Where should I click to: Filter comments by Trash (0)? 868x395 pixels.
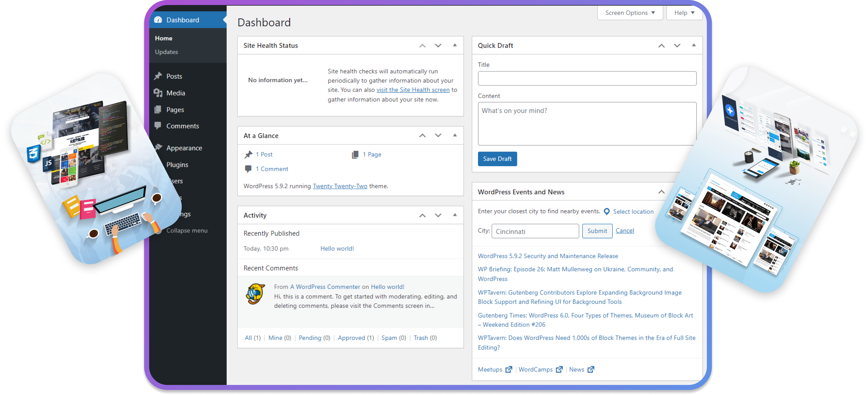(425, 338)
